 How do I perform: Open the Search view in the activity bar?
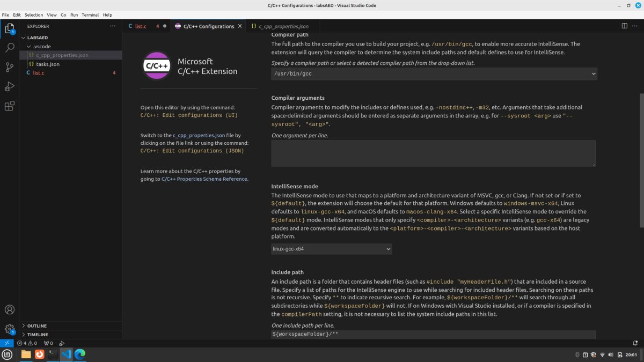point(10,48)
